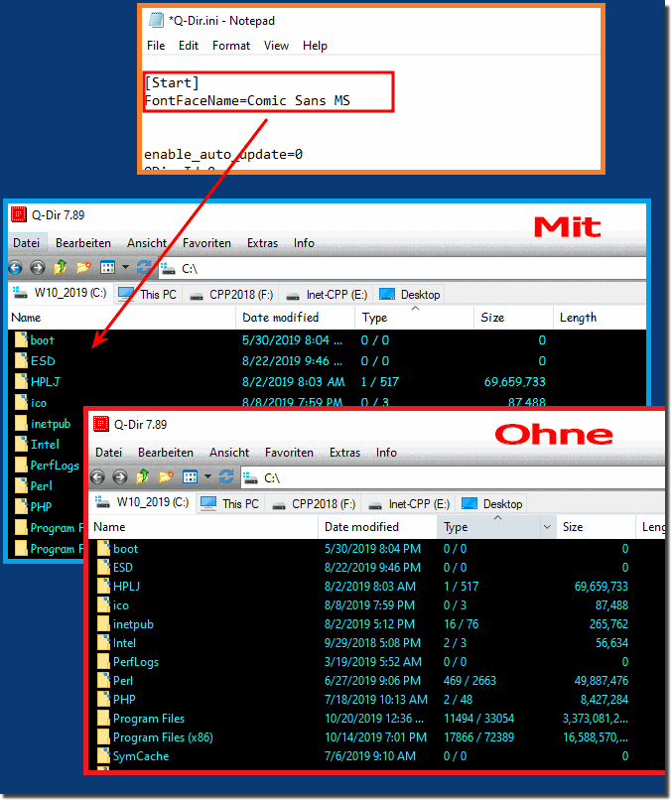Sort by Date modified column in upper window
The image size is (672, 801).
point(296,318)
